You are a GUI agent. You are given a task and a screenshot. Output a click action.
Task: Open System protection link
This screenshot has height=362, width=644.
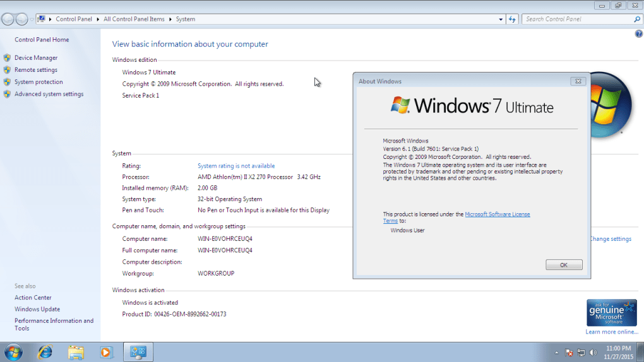point(39,82)
